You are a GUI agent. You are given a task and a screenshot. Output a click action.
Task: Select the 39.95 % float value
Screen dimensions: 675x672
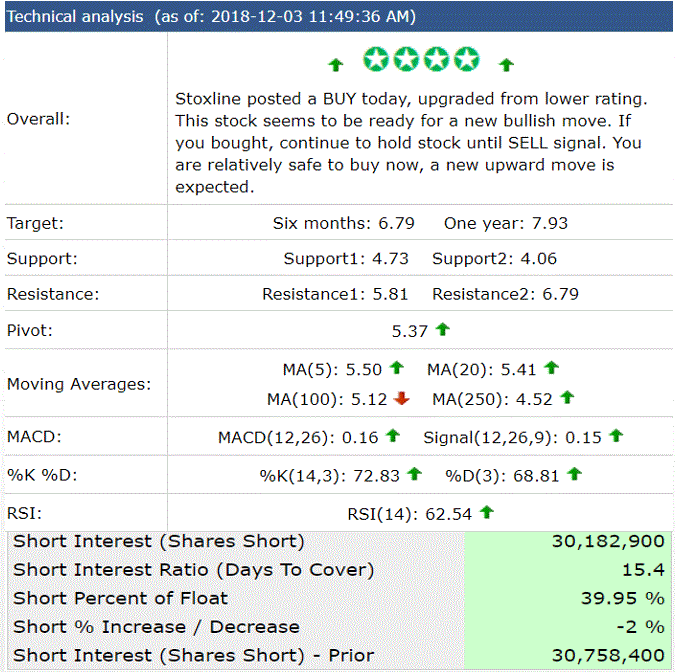coord(622,598)
